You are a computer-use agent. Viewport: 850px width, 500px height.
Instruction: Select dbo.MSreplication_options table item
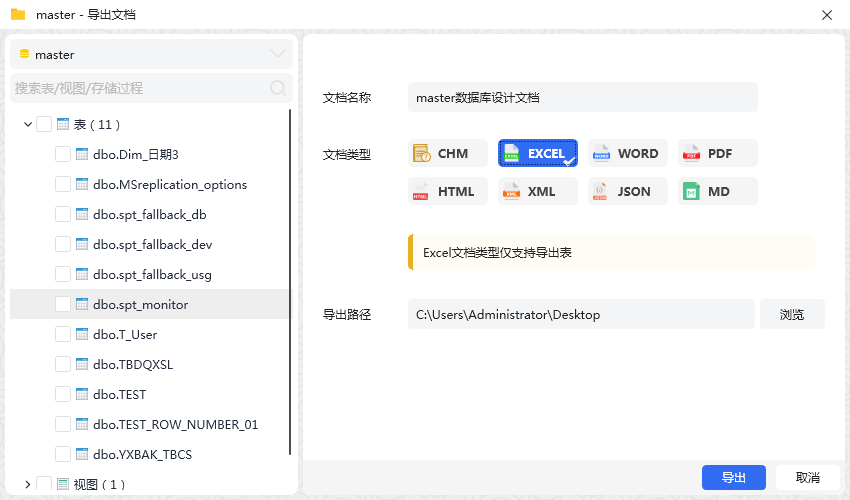(x=170, y=184)
